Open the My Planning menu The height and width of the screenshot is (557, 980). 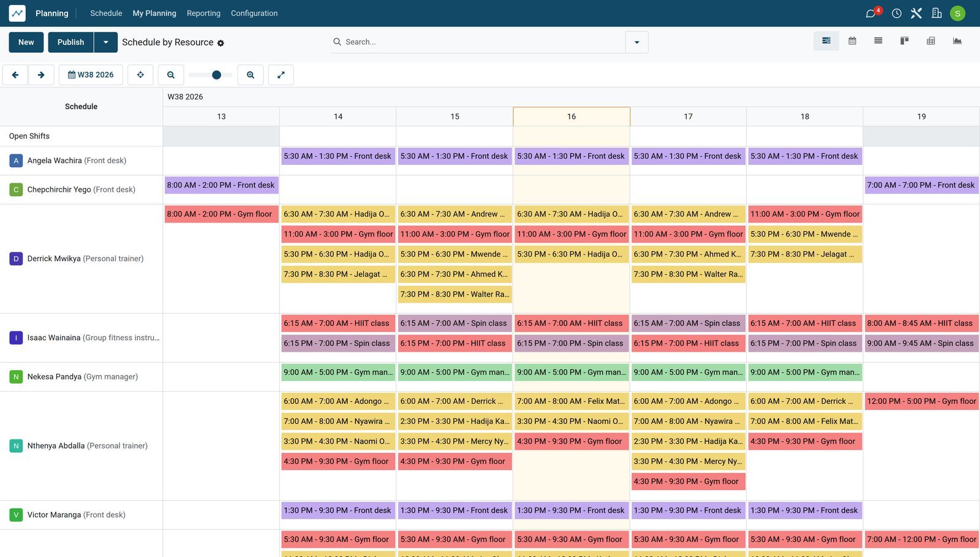154,13
